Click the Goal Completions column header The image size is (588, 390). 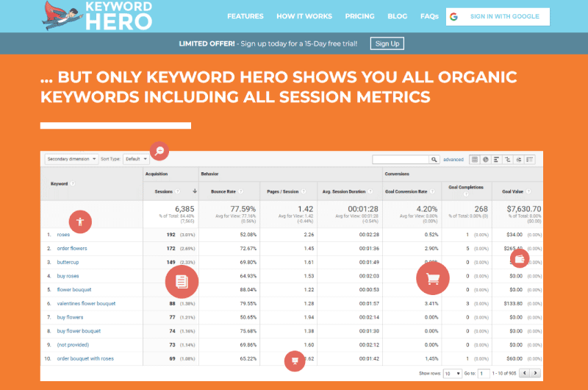(x=466, y=188)
